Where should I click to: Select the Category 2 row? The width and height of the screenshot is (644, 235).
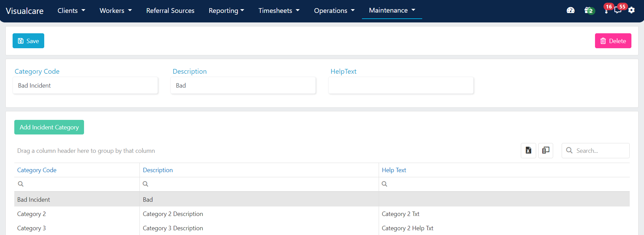(322, 214)
